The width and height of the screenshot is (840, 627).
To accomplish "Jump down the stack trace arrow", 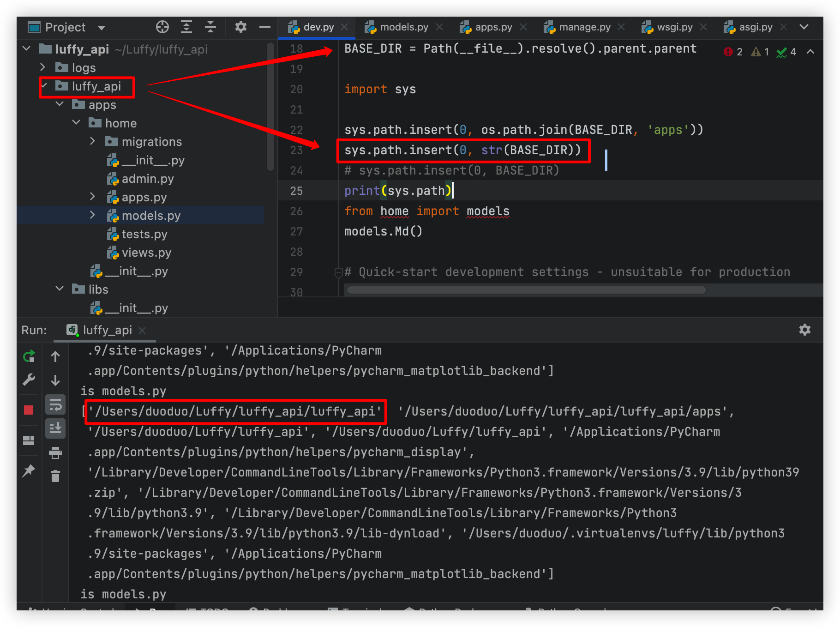I will [55, 380].
